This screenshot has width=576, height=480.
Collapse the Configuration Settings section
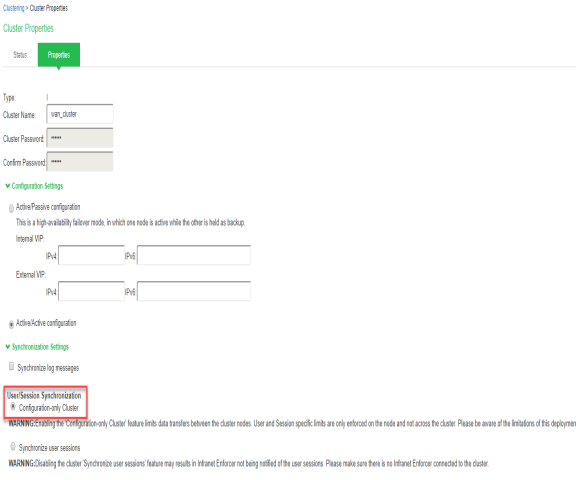(37, 186)
